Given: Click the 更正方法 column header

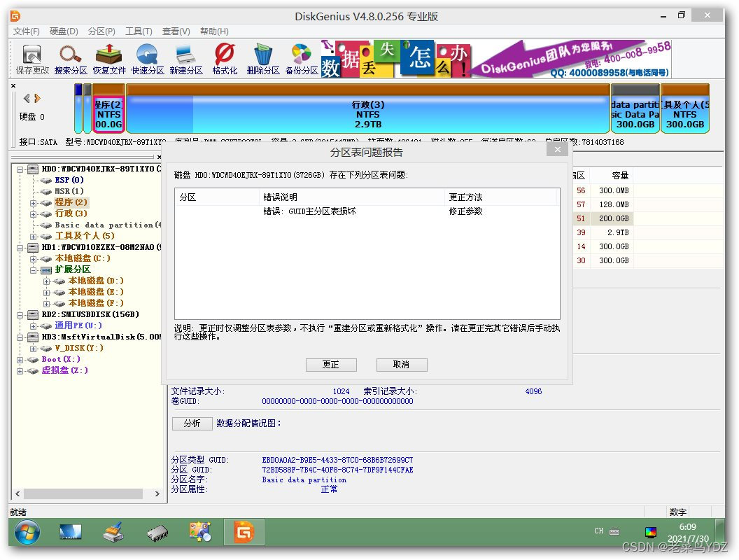Looking at the screenshot, I should [x=500, y=197].
